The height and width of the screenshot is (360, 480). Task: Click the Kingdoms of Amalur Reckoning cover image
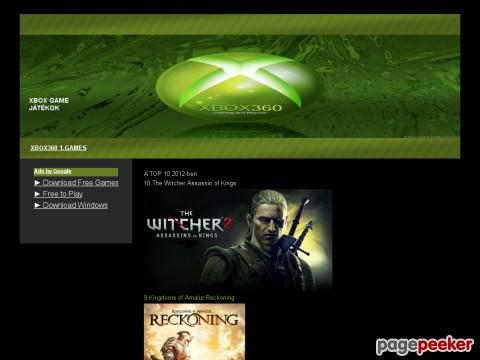[x=194, y=332]
